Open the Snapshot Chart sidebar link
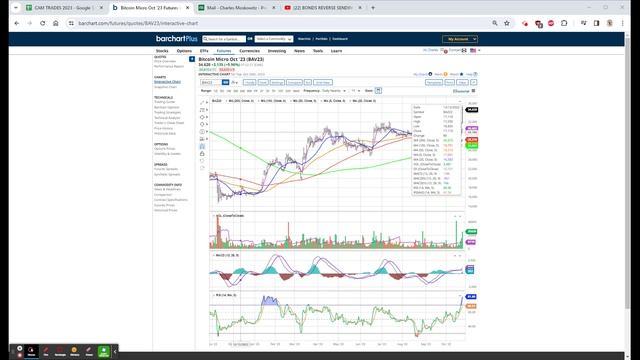 tap(165, 87)
